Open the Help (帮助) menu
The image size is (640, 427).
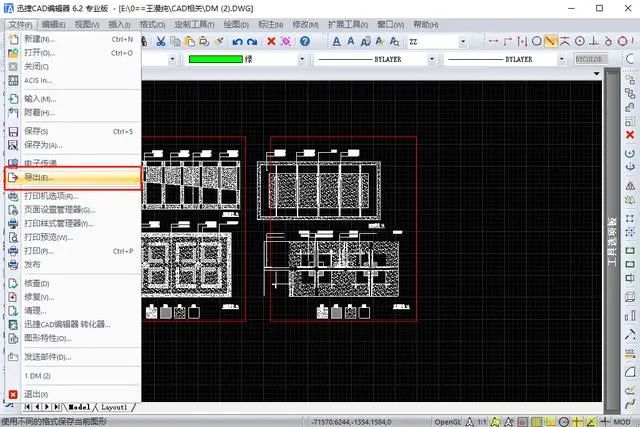click(x=426, y=24)
